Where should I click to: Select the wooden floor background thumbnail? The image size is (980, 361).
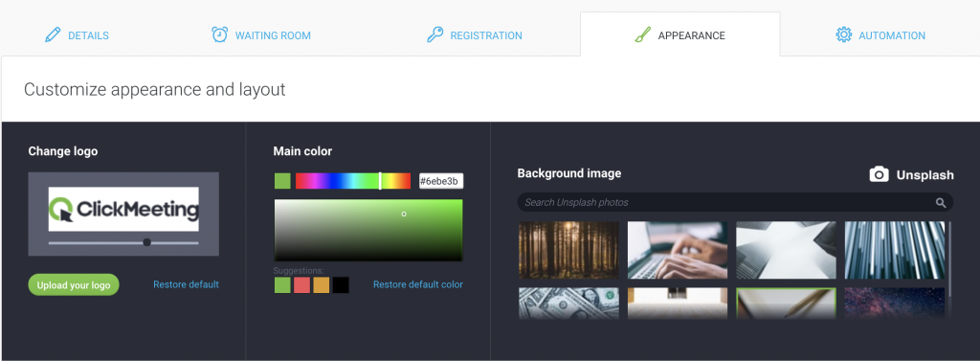(x=678, y=304)
